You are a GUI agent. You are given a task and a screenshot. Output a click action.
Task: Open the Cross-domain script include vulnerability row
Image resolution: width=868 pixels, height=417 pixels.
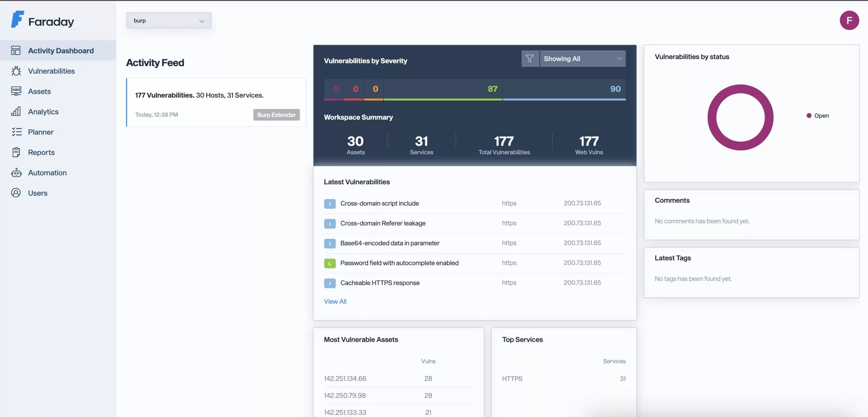[379, 203]
